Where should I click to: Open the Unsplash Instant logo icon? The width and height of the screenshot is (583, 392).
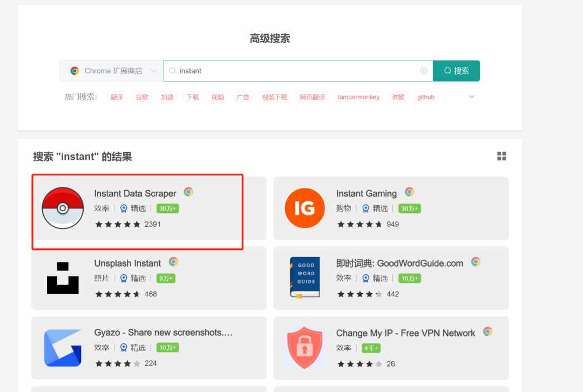pos(63,278)
